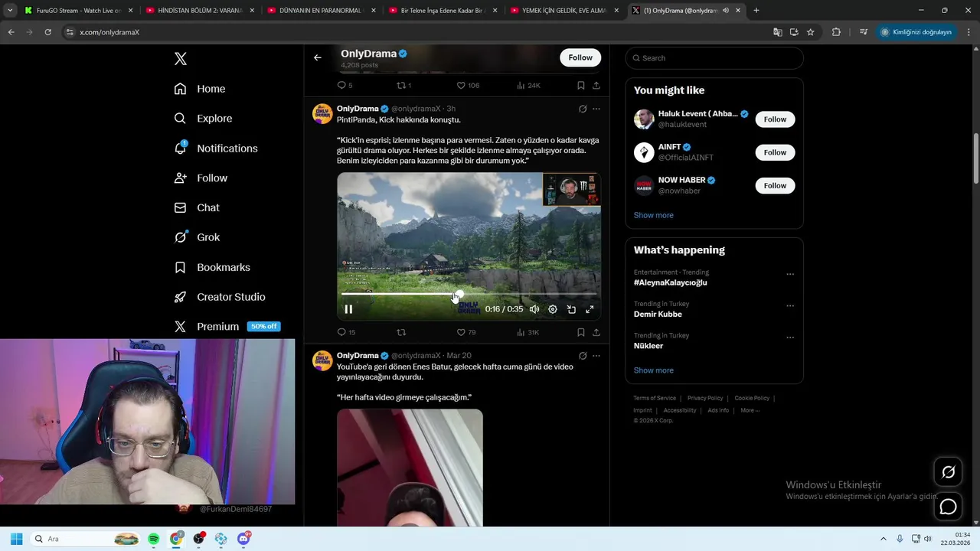This screenshot has width=980, height=551.
Task: Like the PintiPanda post with 79 likes
Action: click(x=466, y=332)
